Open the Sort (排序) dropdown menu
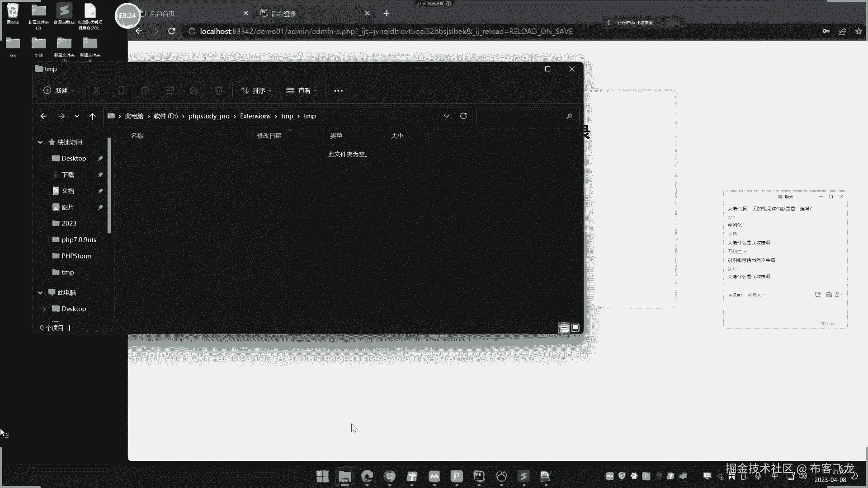The width and height of the screenshot is (868, 488). (256, 91)
